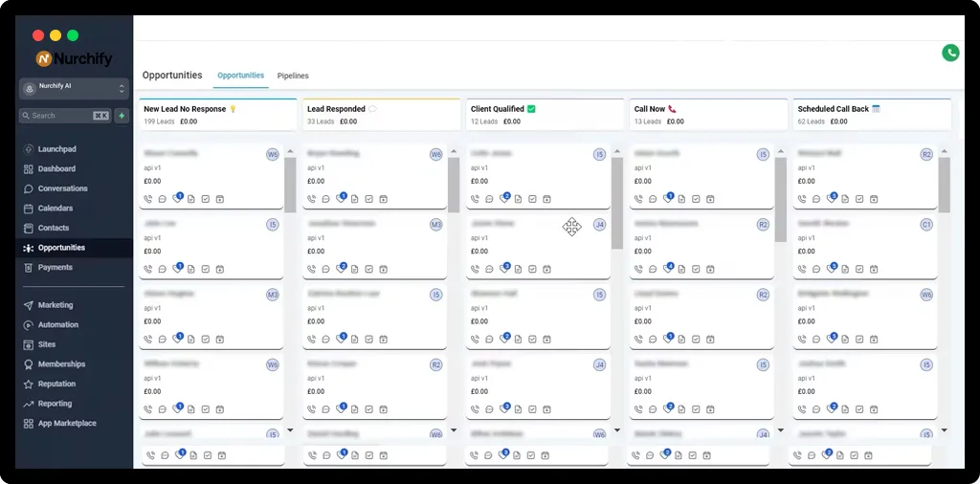The height and width of the screenshot is (484, 980).
Task: Open the Nurchify AI account switcher
Action: coord(74,89)
